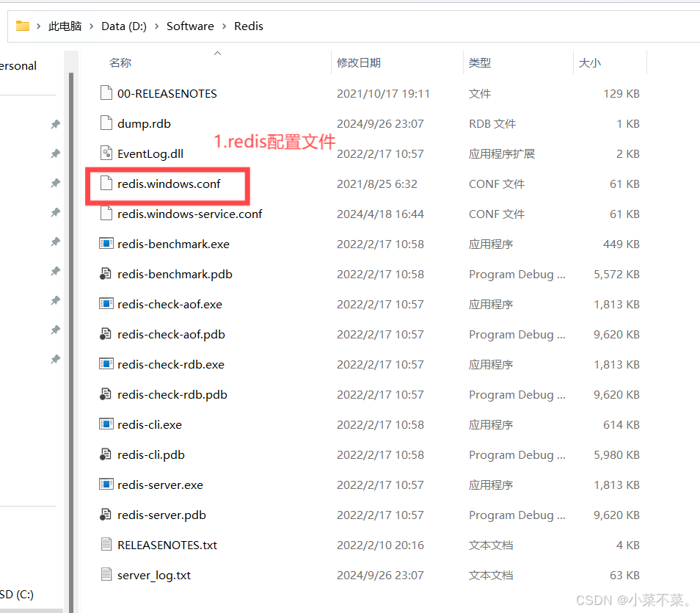The width and height of the screenshot is (700, 613).
Task: Click the redis-server.exe application icon
Action: [106, 485]
